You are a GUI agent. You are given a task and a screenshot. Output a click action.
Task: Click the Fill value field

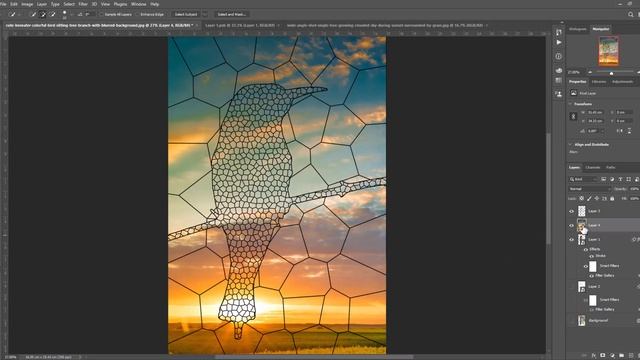pyautogui.click(x=634, y=199)
